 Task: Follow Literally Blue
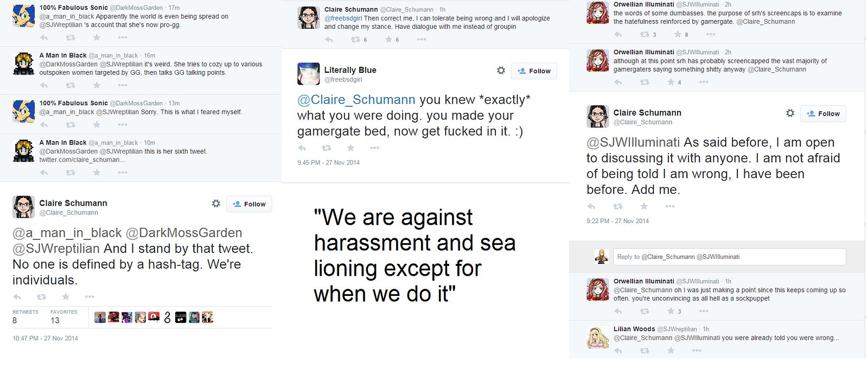[x=534, y=71]
